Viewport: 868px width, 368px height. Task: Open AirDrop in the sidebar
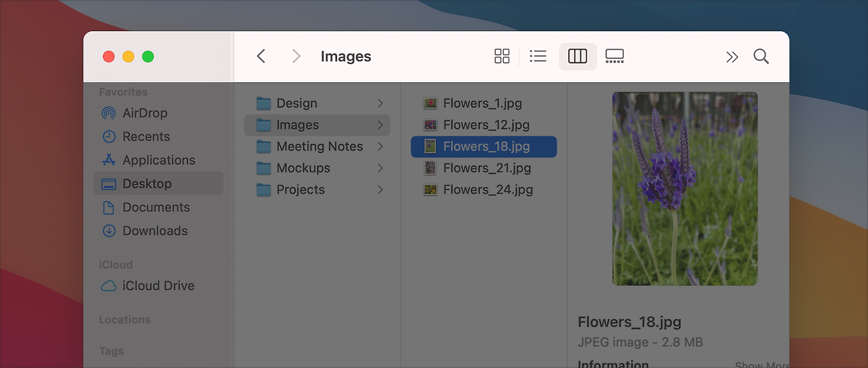tap(157, 113)
